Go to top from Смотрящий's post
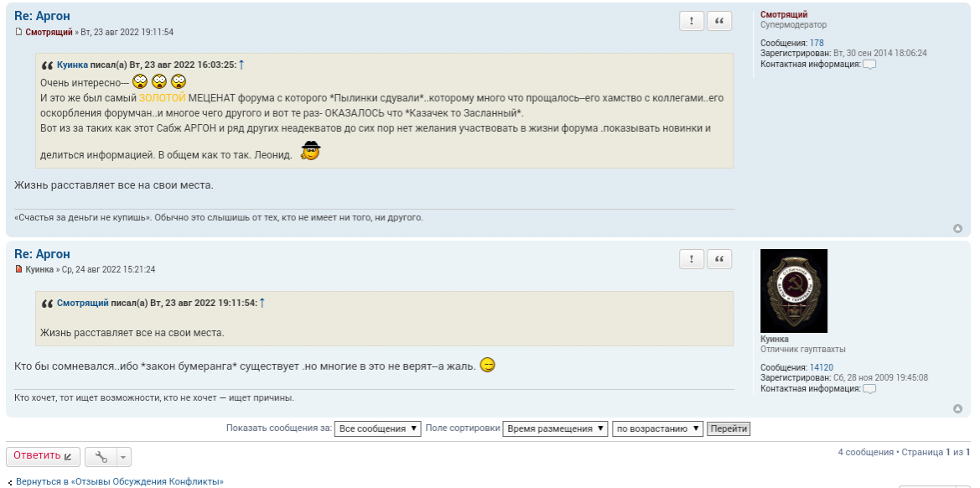The image size is (980, 488). 957,228
